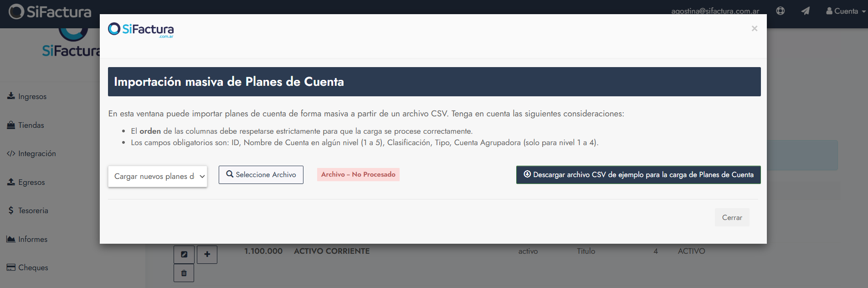Click the paper plane icon in header

point(806,11)
